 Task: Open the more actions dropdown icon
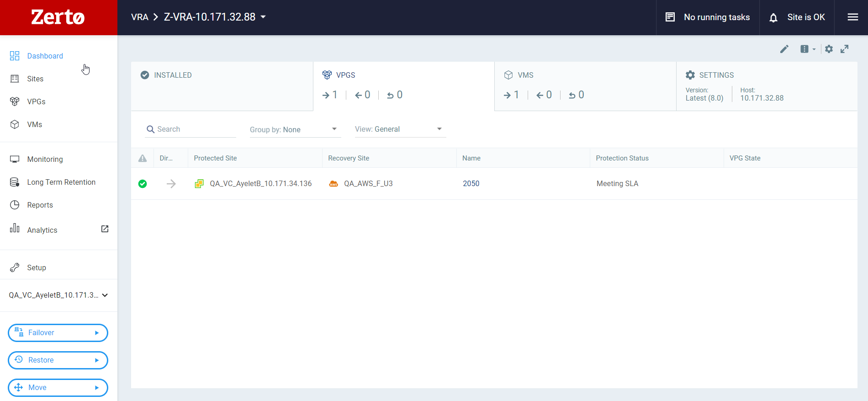coord(808,49)
